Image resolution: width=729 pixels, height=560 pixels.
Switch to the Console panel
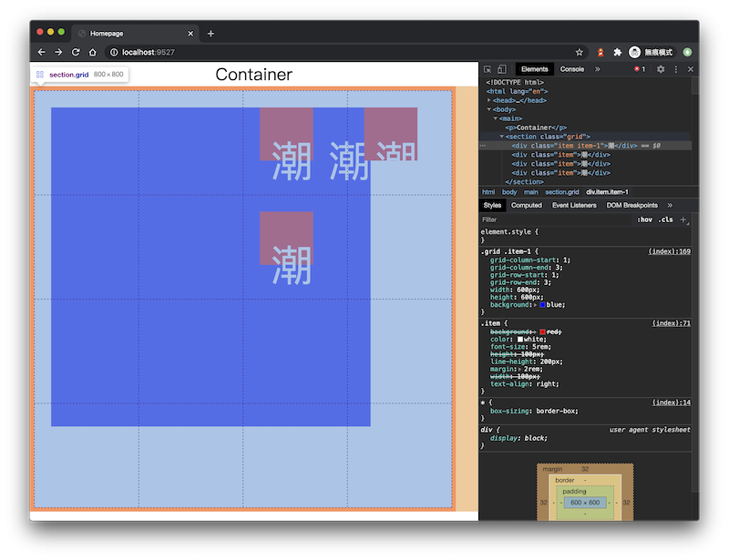(x=572, y=69)
